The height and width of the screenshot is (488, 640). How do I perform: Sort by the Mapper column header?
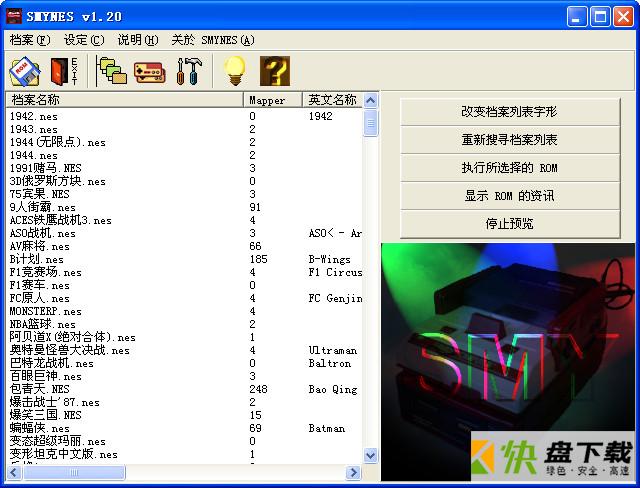tap(273, 100)
